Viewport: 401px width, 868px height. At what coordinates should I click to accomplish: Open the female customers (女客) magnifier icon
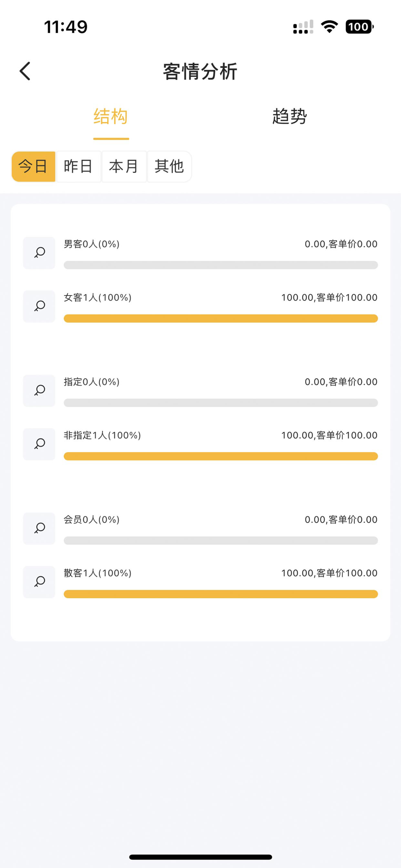coord(39,306)
